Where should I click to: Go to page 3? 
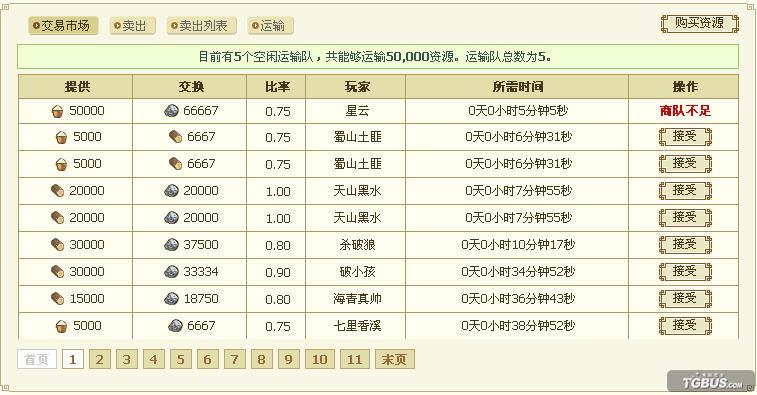pos(126,359)
